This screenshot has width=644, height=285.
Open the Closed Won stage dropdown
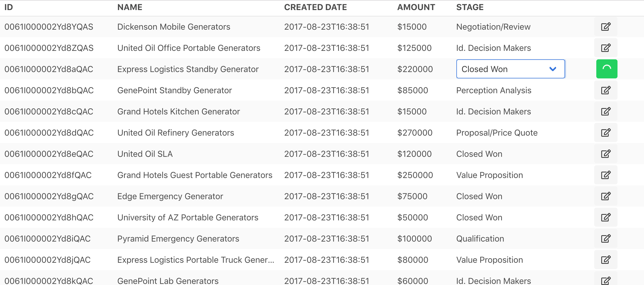(510, 69)
